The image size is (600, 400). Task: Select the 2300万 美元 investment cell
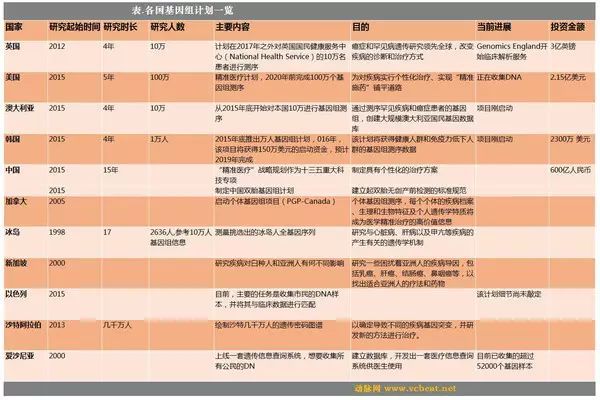coord(570,139)
